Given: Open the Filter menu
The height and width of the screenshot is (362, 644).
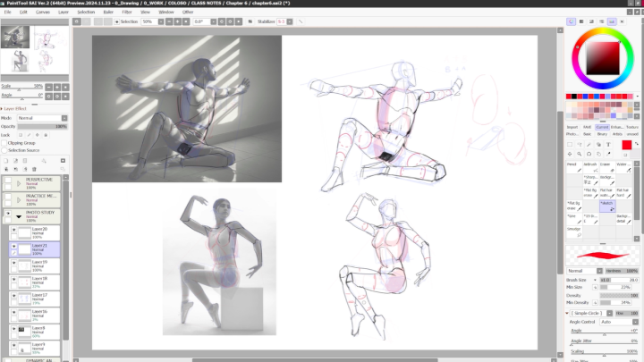Looking at the screenshot, I should pyautogui.click(x=127, y=12).
